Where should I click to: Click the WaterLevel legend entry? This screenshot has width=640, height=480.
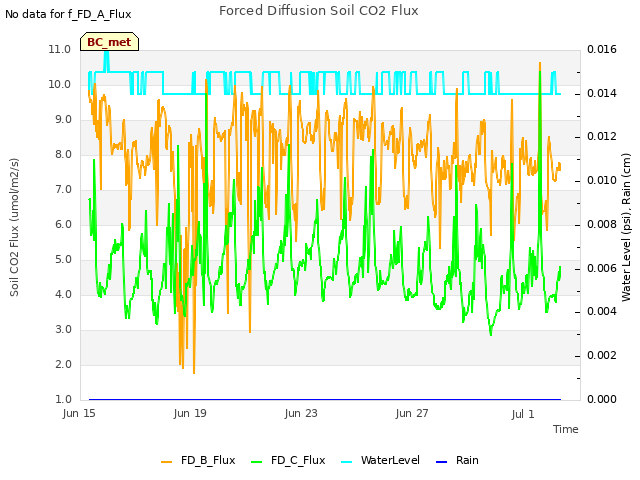point(380,460)
